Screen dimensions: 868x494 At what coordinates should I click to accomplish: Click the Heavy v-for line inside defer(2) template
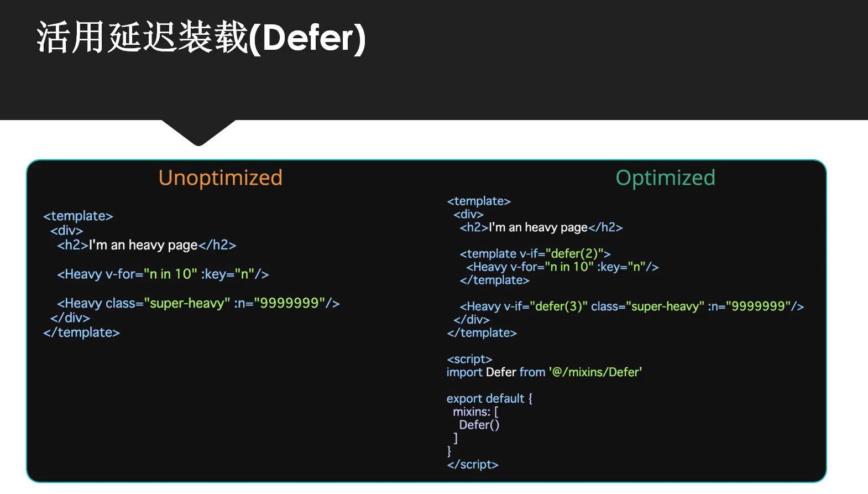pos(562,267)
